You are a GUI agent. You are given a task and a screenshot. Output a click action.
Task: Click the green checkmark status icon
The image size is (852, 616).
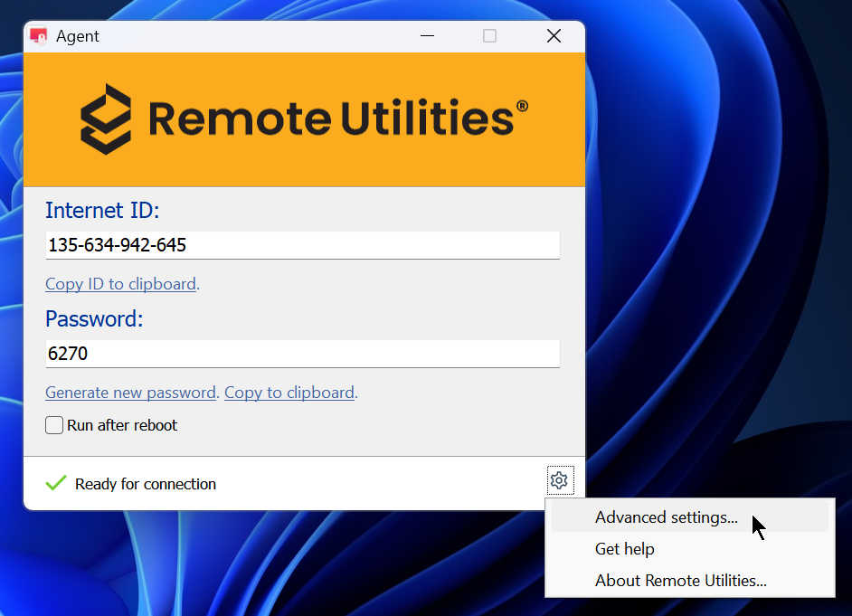click(x=56, y=484)
